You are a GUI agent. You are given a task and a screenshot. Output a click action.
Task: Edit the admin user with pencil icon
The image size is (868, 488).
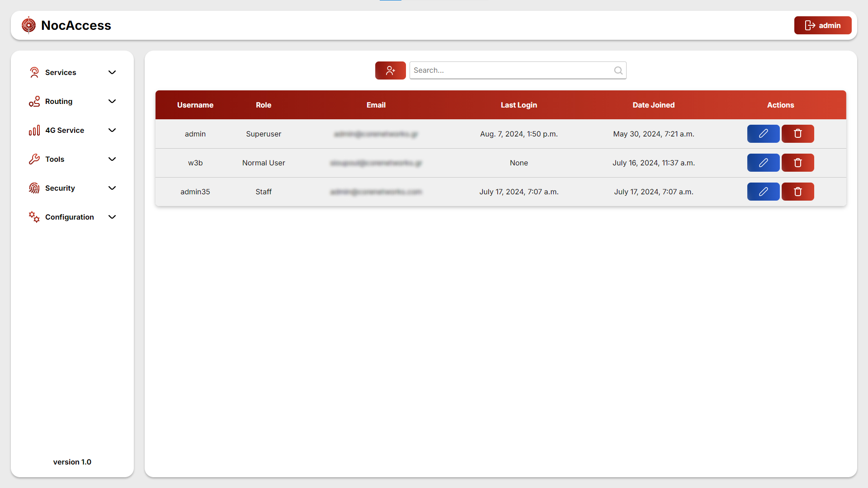point(763,134)
